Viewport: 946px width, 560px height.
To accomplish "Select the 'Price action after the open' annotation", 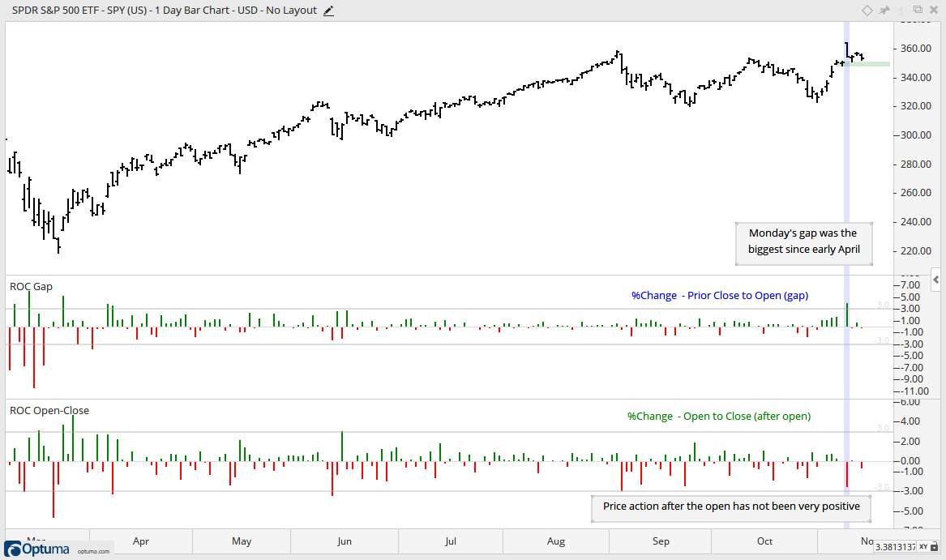I will click(731, 508).
